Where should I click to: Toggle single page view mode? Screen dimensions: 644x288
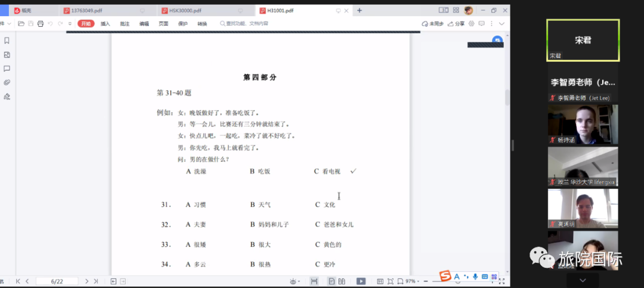[332, 281]
